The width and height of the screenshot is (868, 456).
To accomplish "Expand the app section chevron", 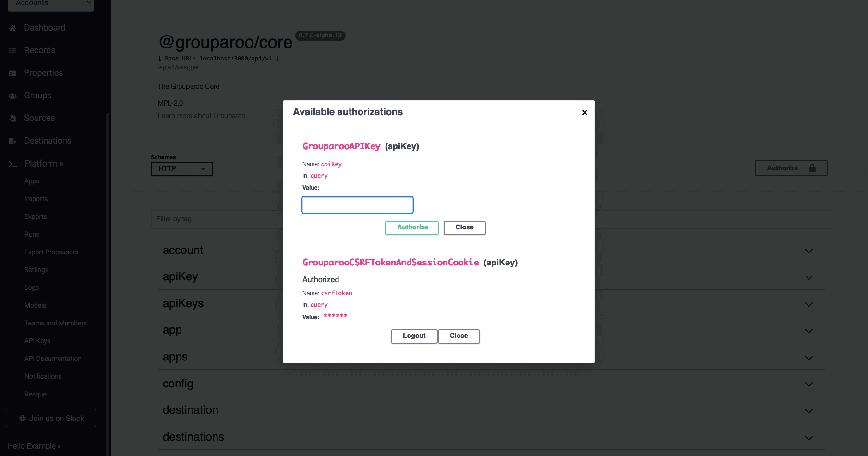I will pyautogui.click(x=808, y=331).
